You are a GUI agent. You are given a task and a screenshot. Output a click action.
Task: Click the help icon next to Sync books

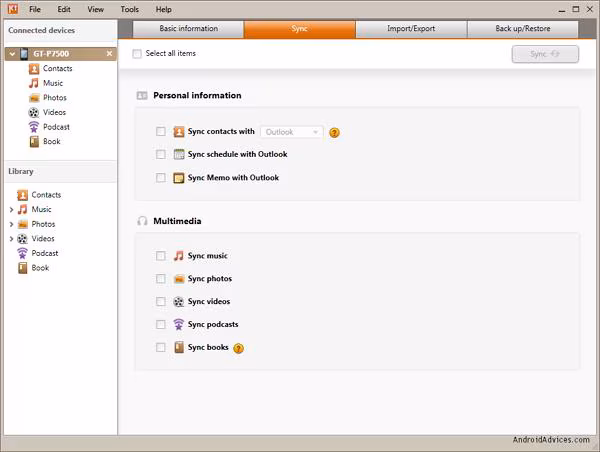(238, 348)
